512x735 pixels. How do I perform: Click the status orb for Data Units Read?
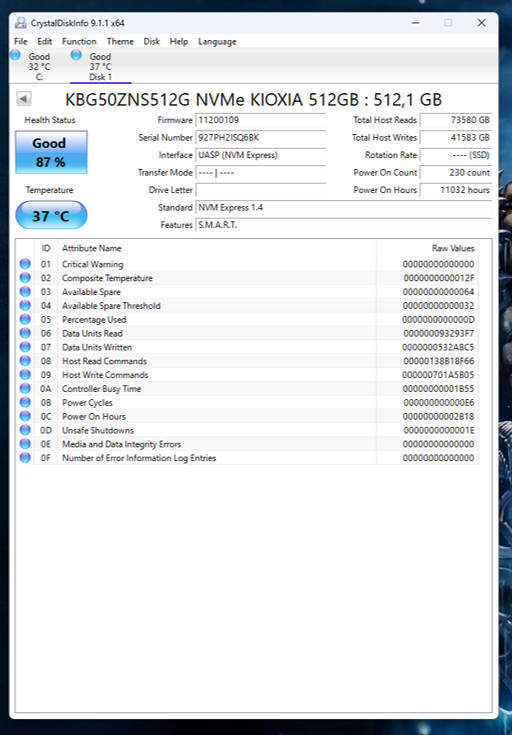25,333
